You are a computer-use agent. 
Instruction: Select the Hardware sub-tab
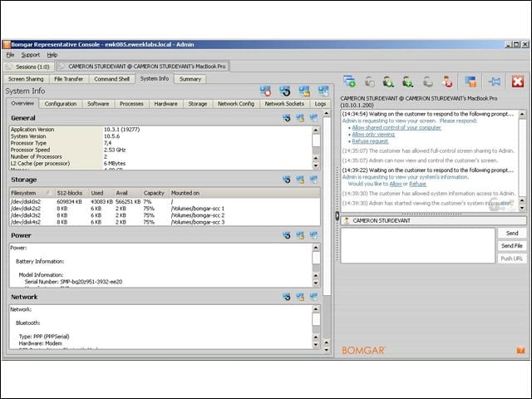click(165, 104)
